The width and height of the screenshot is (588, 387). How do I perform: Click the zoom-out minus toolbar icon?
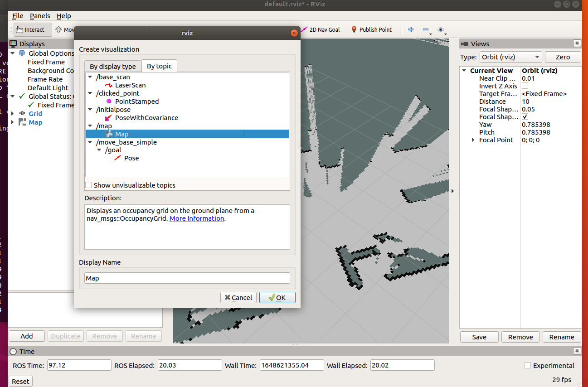tap(426, 29)
